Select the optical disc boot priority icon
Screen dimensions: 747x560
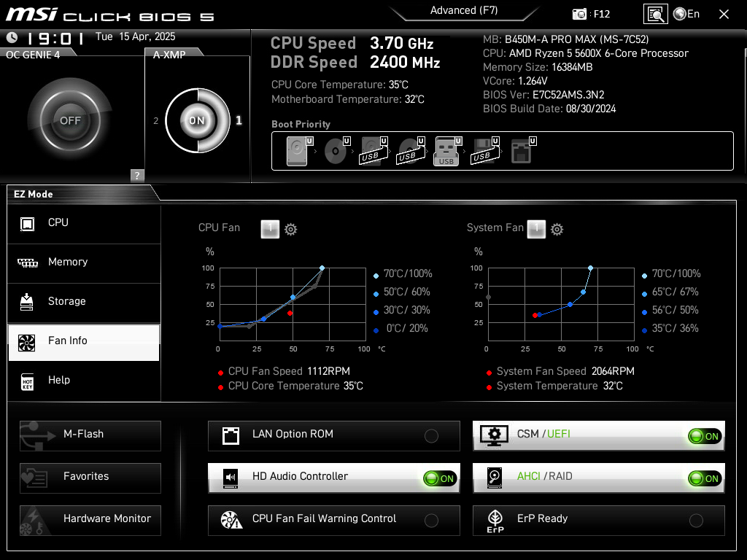336,152
